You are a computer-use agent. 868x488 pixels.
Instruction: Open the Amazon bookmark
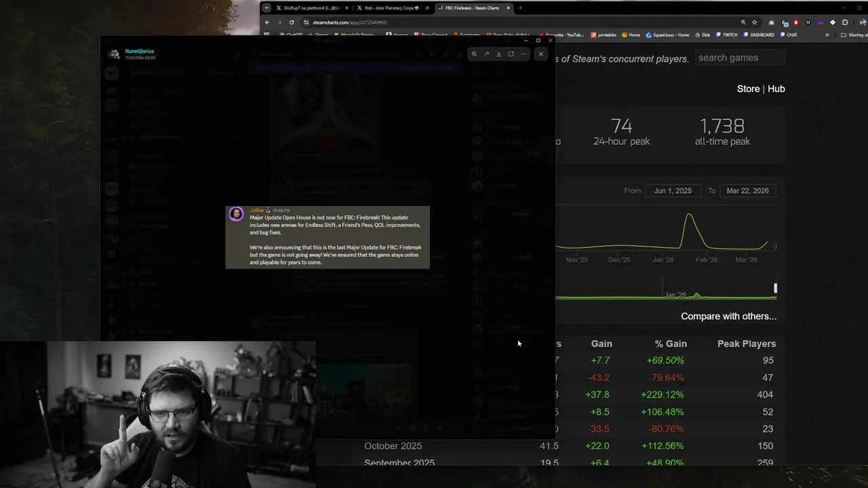(397, 35)
